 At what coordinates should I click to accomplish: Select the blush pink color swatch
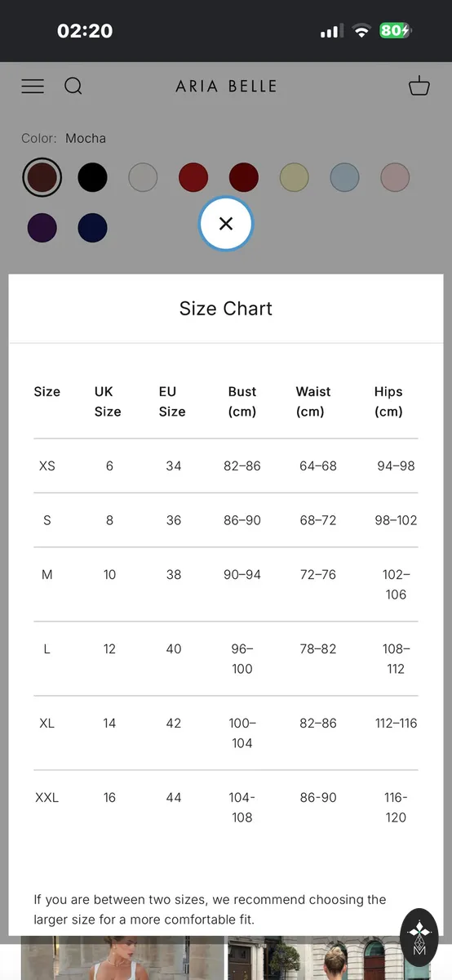point(396,177)
